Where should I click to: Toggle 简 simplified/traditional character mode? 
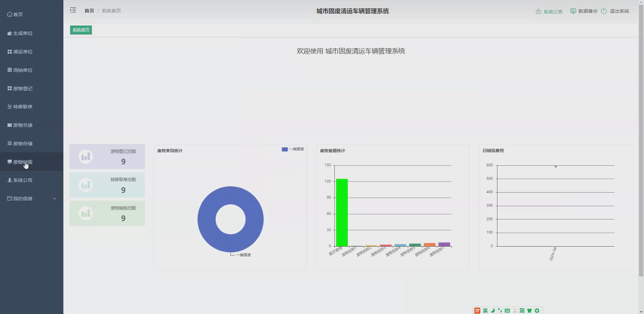pos(522,310)
